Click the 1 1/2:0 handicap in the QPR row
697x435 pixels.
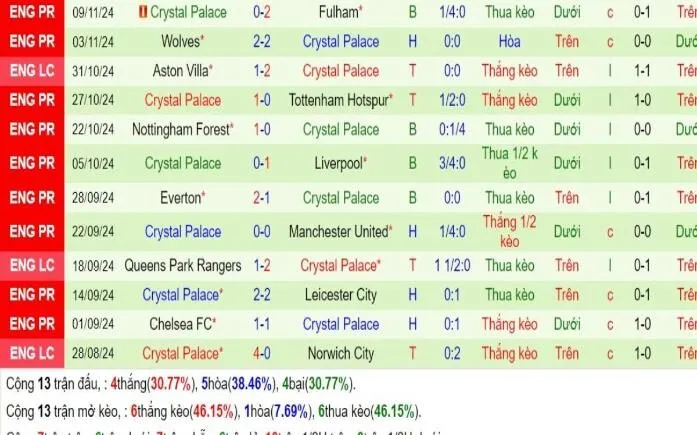(x=452, y=266)
